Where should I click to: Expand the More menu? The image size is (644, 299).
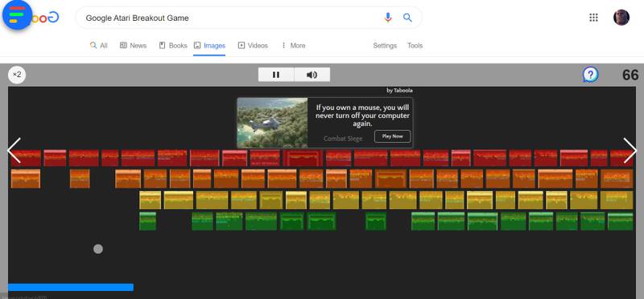[x=293, y=46]
